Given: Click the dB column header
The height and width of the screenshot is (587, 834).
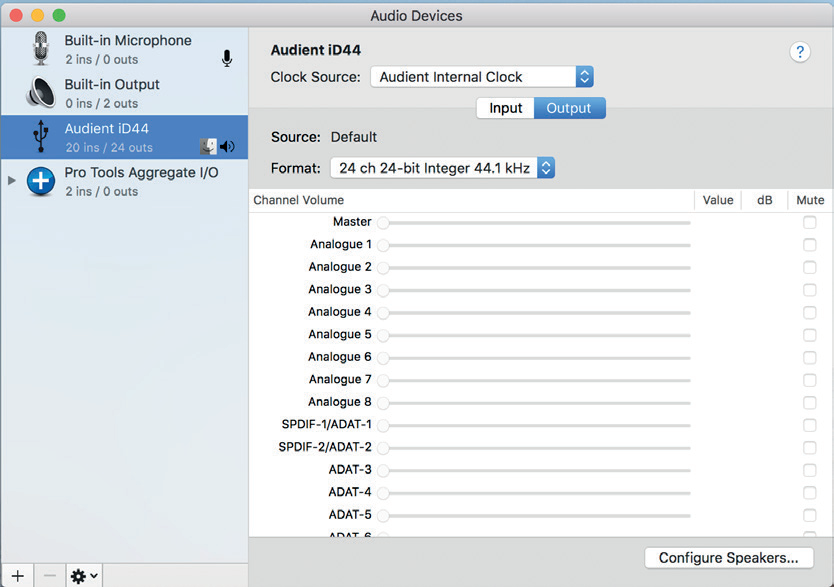Looking at the screenshot, I should click(x=764, y=200).
